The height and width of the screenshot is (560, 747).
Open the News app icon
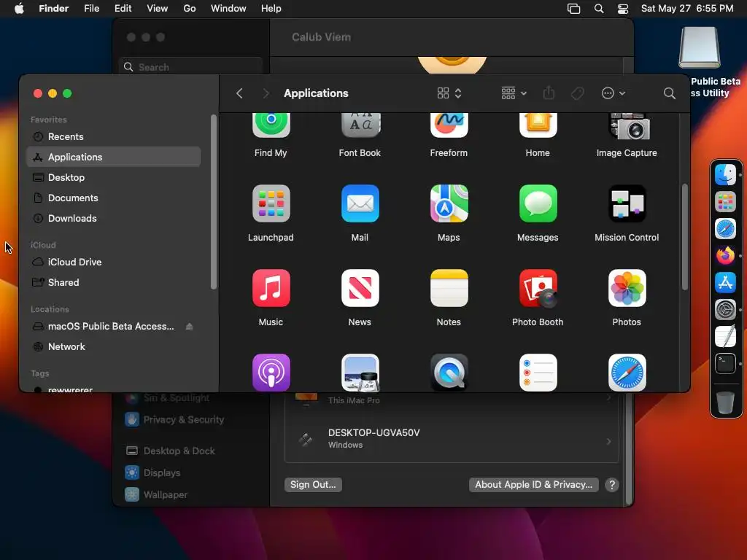(x=360, y=288)
